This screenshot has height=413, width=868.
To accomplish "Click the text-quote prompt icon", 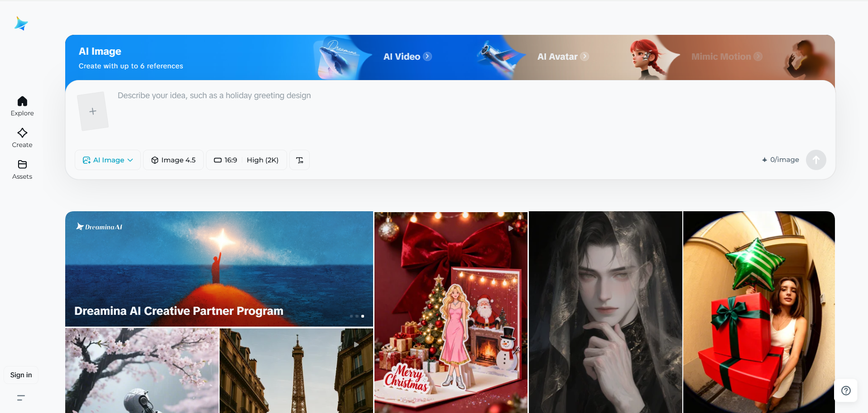I will (299, 160).
